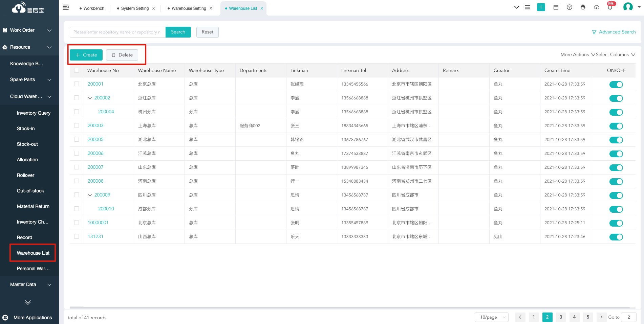Click the Create button

click(86, 55)
